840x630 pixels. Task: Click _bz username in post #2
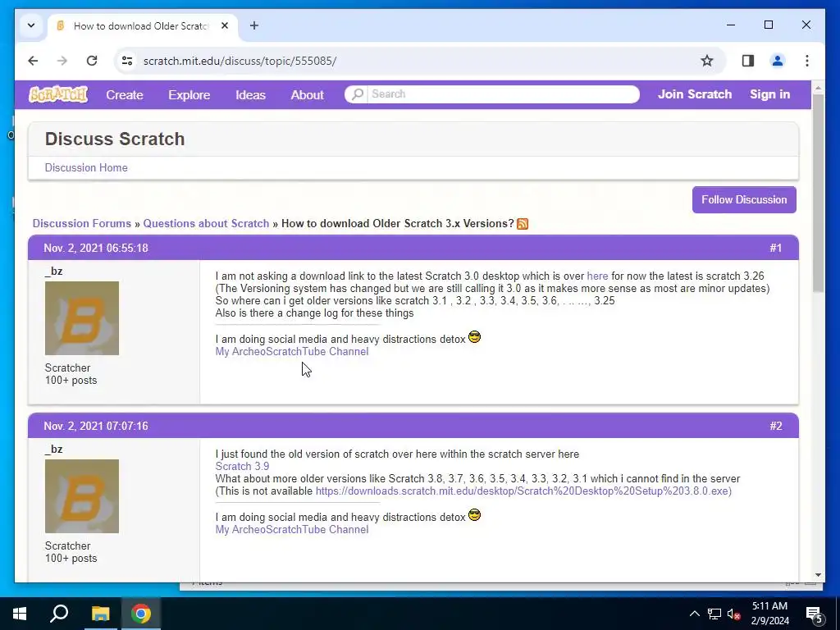pyautogui.click(x=53, y=449)
